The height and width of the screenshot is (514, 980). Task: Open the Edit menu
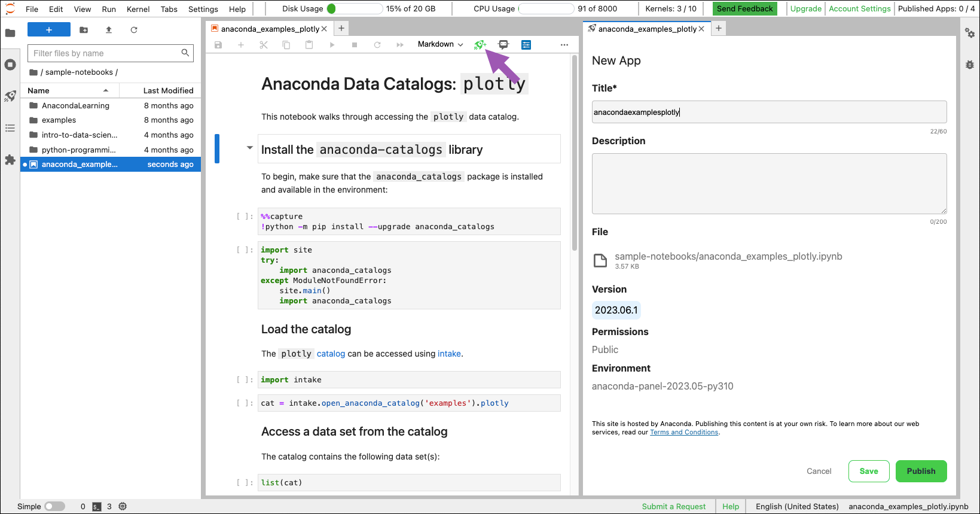coord(56,9)
